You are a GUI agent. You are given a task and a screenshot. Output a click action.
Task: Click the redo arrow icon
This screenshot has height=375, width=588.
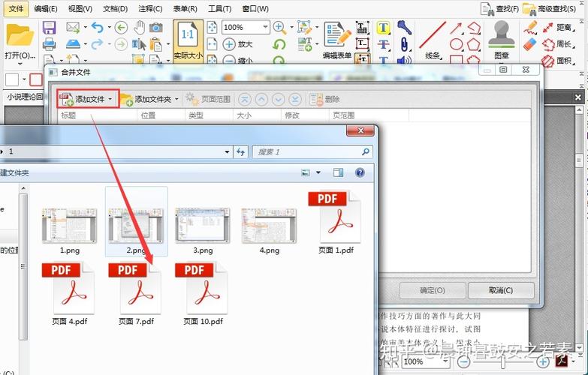(97, 44)
